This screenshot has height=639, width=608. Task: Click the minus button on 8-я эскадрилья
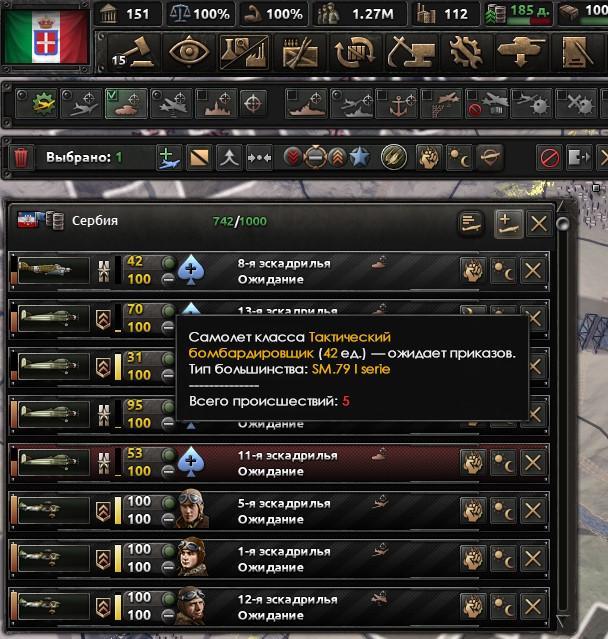pyautogui.click(x=168, y=280)
